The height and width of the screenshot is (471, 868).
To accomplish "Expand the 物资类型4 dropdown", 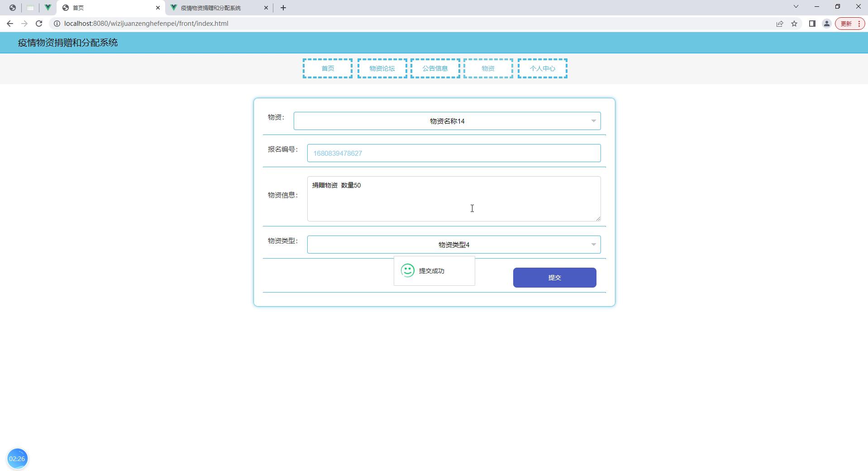I will (x=454, y=245).
